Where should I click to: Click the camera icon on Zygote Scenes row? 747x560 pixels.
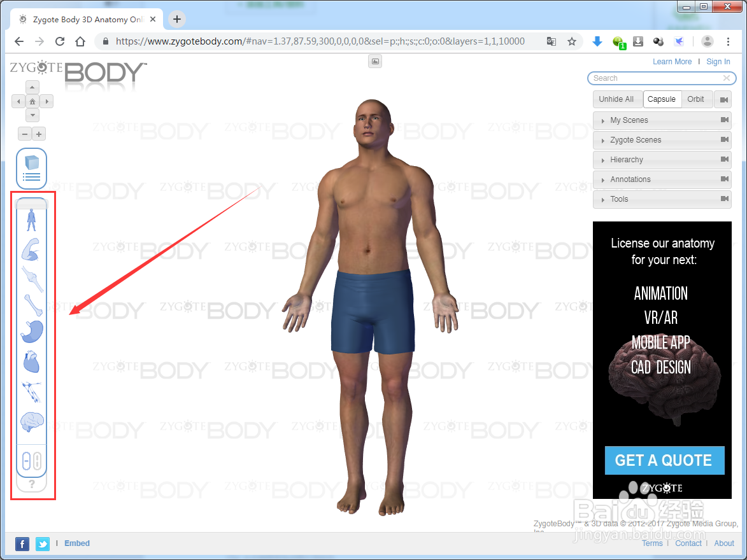click(725, 139)
